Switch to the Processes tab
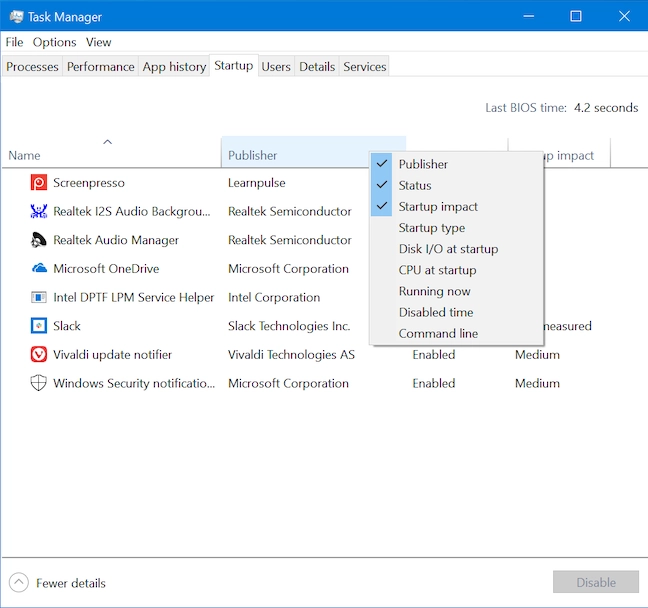This screenshot has height=608, width=648. click(x=32, y=67)
